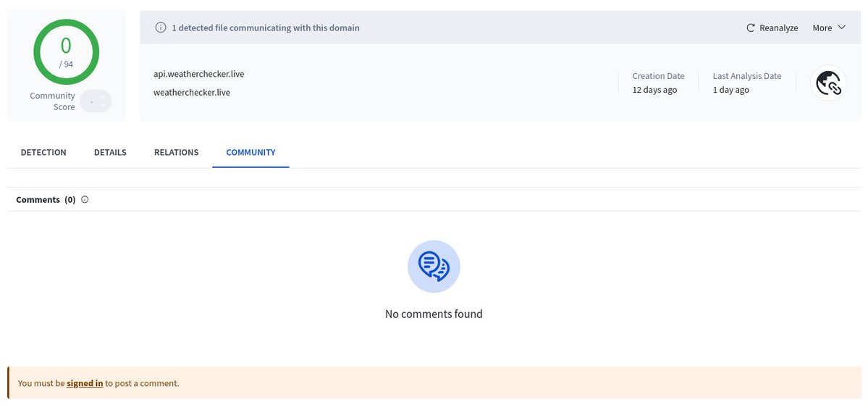Switch to the Detection tab

click(43, 152)
